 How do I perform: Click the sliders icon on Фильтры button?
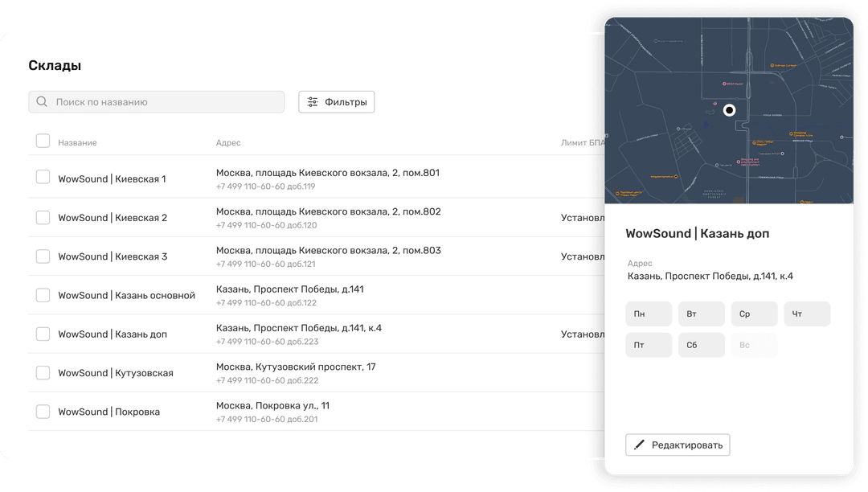click(313, 102)
